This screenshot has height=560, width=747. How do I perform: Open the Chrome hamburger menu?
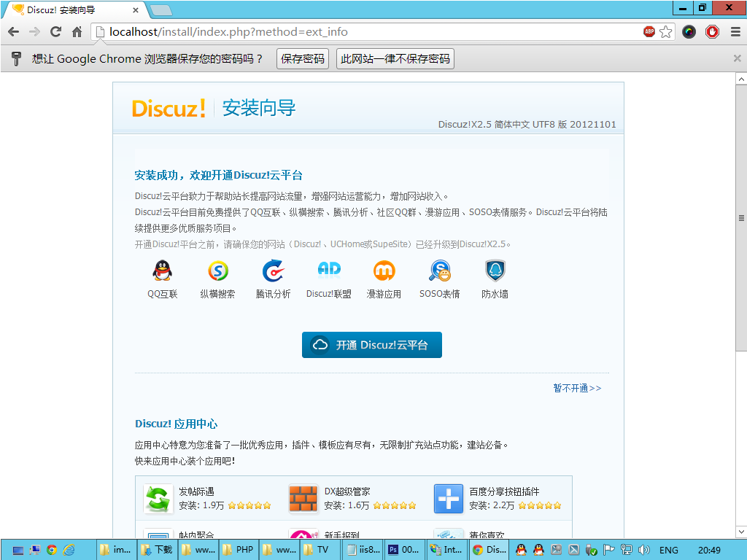735,32
